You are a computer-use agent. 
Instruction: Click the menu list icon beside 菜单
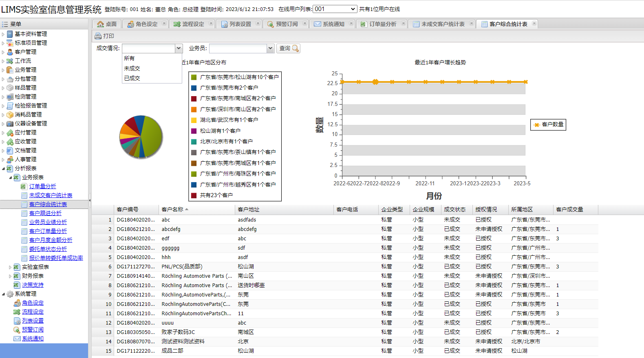click(x=5, y=24)
